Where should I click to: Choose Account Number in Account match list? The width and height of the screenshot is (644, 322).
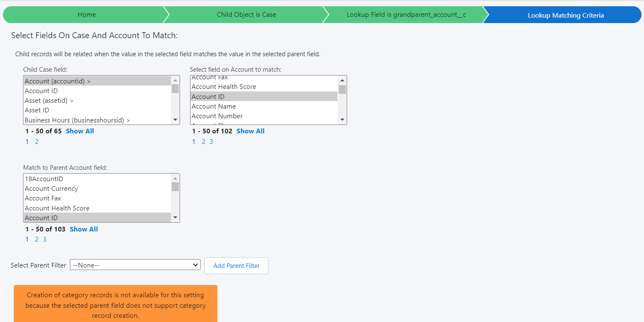[x=264, y=116]
